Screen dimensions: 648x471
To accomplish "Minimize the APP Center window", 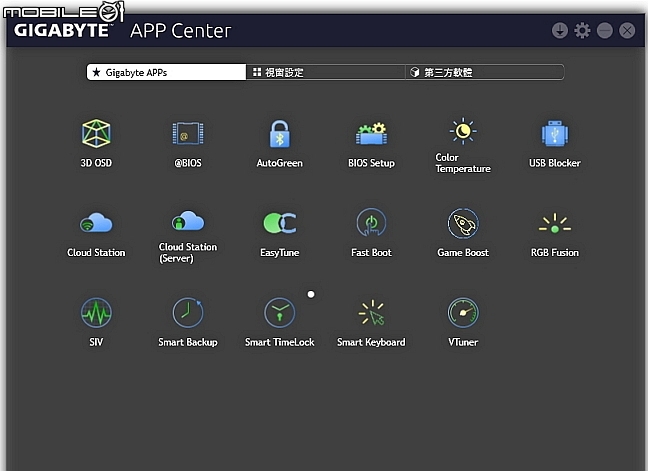I will [x=605, y=31].
